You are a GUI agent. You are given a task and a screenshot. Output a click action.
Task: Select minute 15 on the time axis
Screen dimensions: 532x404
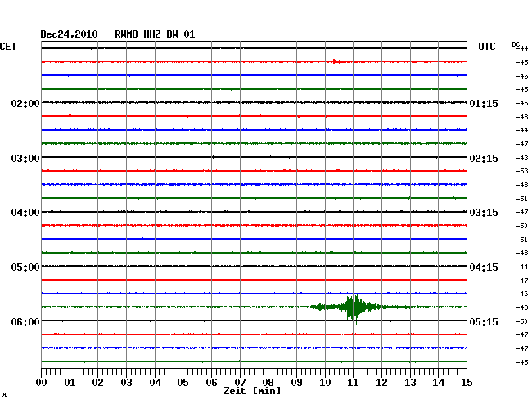point(467,382)
